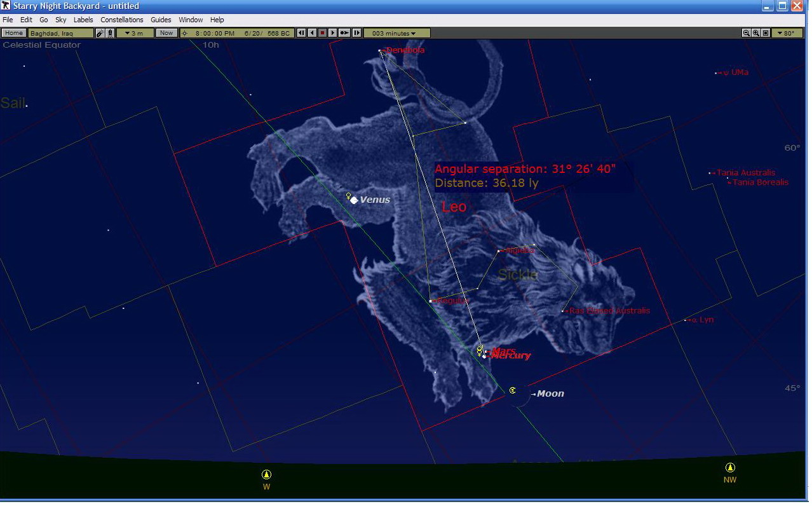Open the Window menu
812x506 pixels.
point(191,20)
